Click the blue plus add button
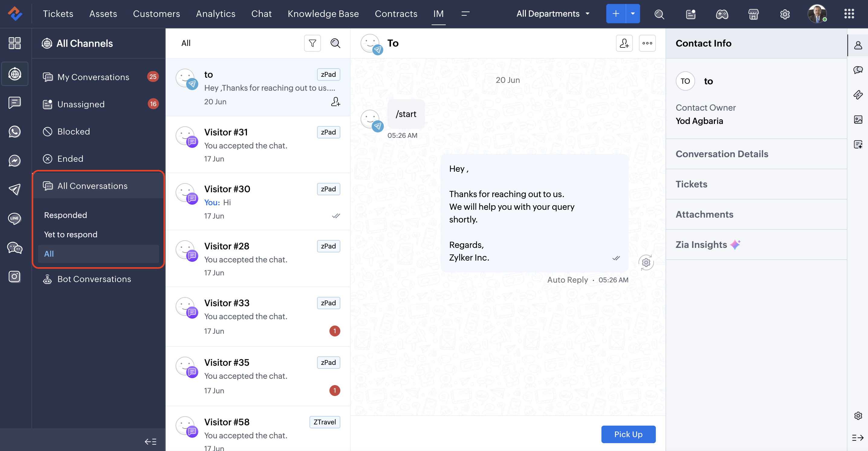This screenshot has height=451, width=868. point(616,14)
